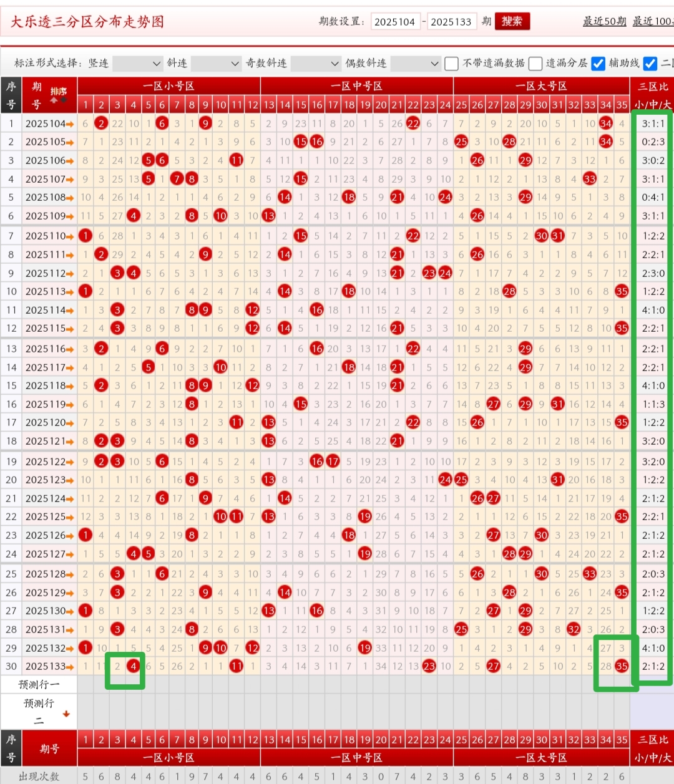The height and width of the screenshot is (784, 674).
Task: Open the 竖连 dropdown
Action: pyautogui.click(x=137, y=64)
